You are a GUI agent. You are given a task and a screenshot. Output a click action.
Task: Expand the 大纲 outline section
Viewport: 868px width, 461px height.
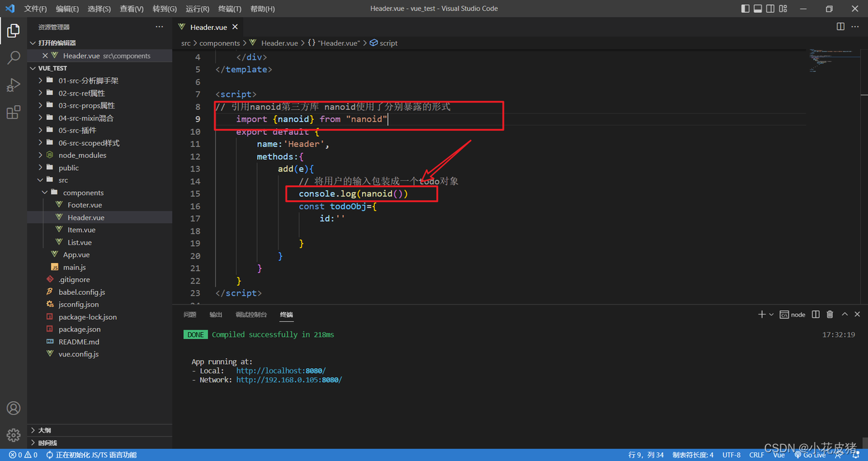45,430
